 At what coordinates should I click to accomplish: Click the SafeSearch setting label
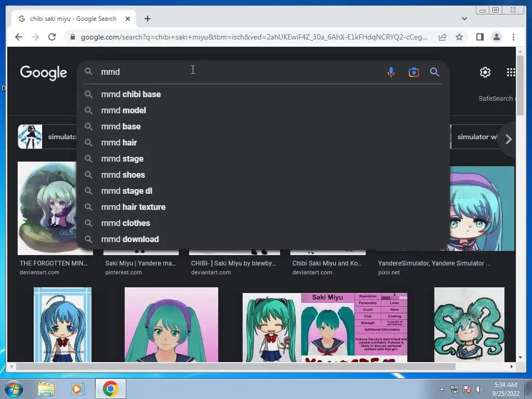[x=497, y=98]
